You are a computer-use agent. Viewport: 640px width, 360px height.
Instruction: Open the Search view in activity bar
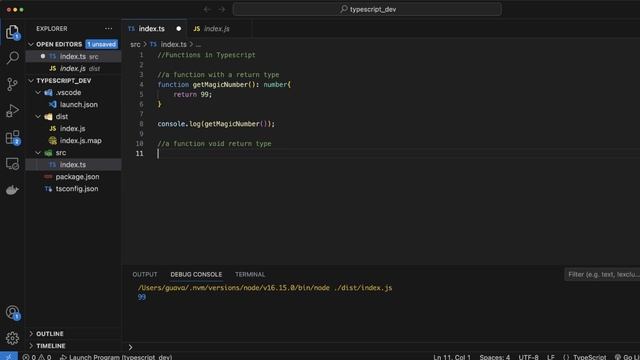point(12,58)
